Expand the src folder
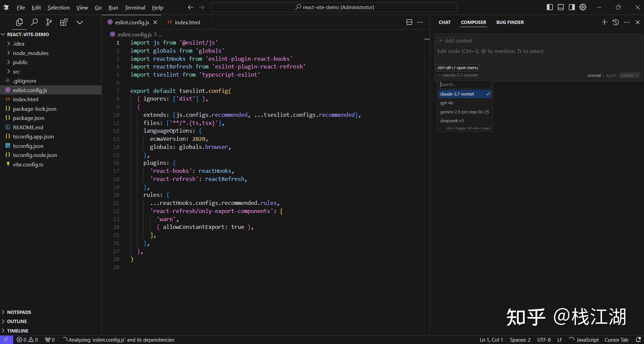This screenshot has width=644, height=344. [16, 72]
